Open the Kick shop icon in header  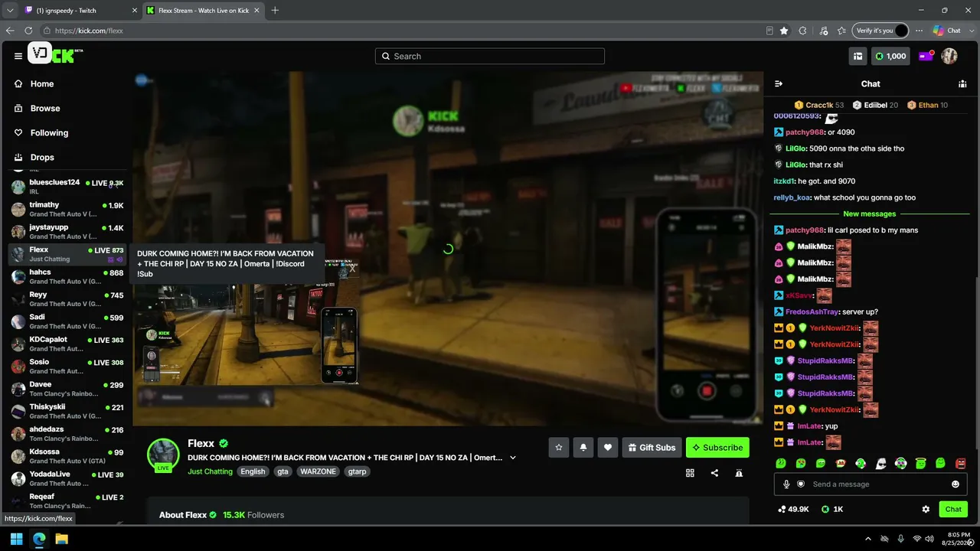858,56
